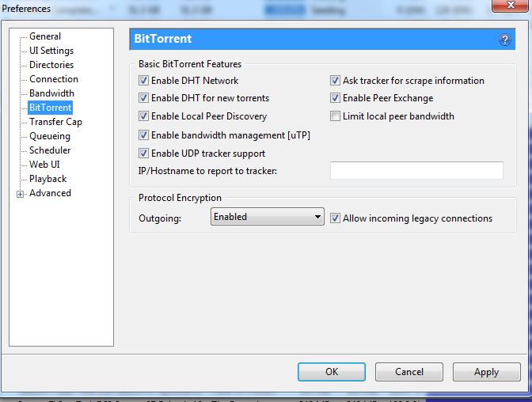The height and width of the screenshot is (402, 532).
Task: Open the Transfer Cap page
Action: 55,122
